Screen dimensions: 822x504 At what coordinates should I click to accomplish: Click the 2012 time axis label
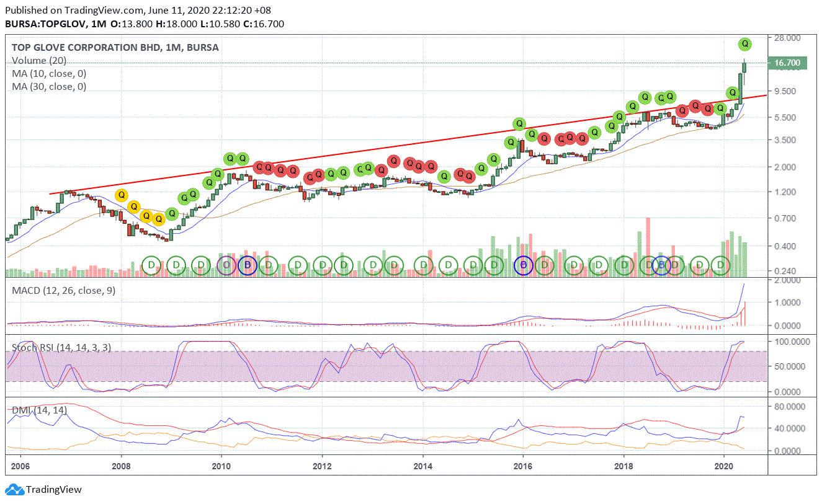point(322,466)
